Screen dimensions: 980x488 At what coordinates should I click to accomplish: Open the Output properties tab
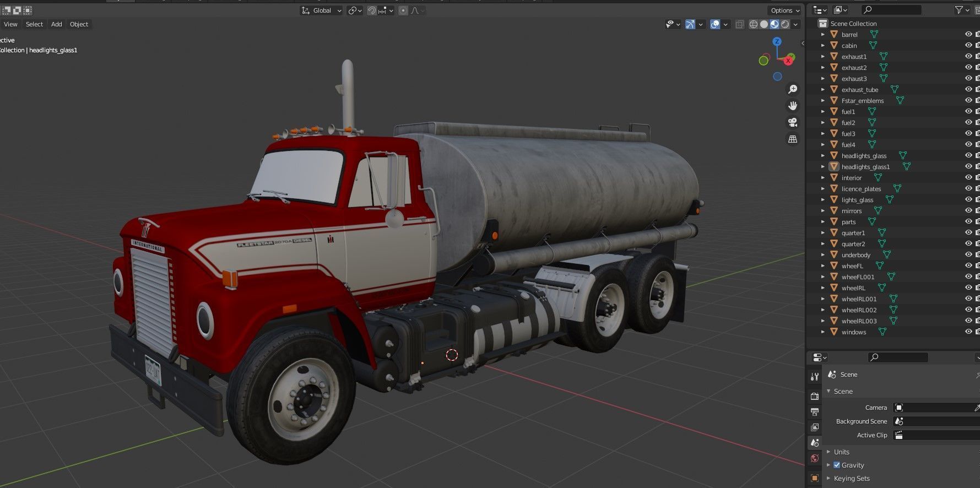pos(815,411)
